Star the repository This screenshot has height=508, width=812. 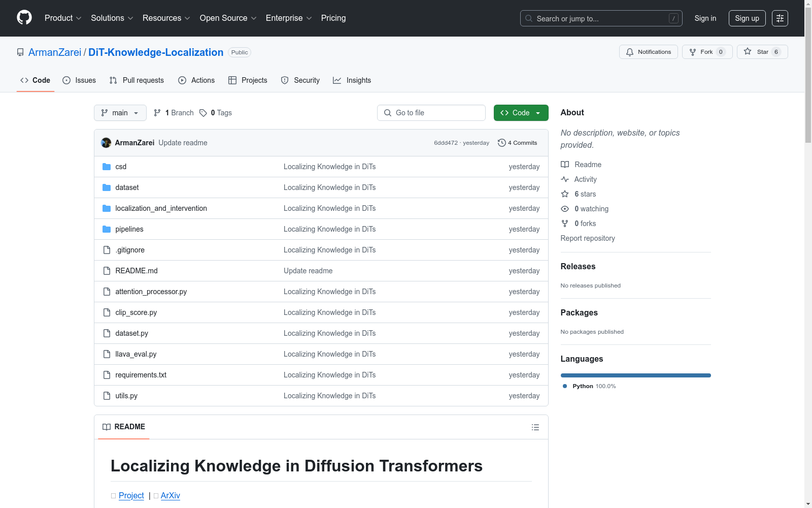point(762,52)
